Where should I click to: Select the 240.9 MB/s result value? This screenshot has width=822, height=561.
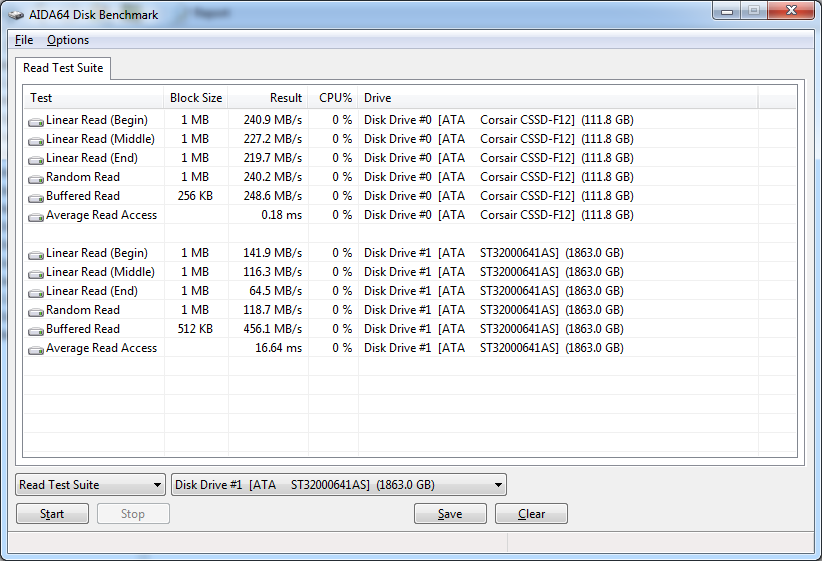pyautogui.click(x=273, y=120)
